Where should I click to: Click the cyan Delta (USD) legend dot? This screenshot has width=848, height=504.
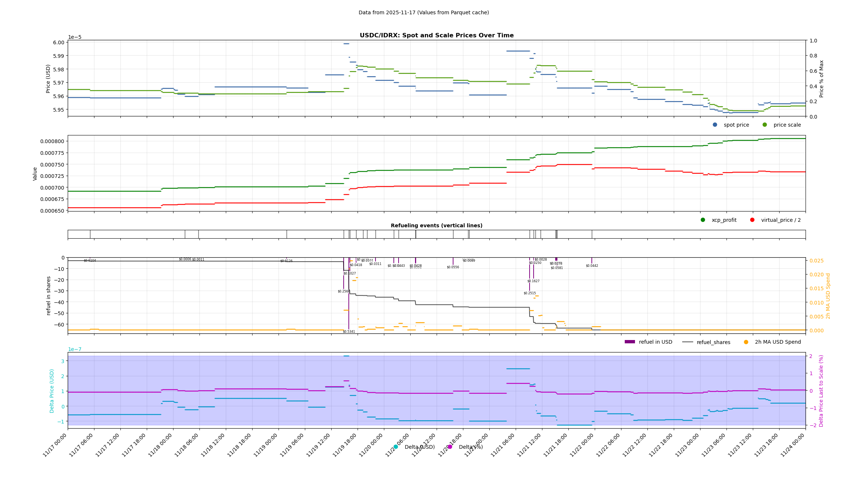396,447
